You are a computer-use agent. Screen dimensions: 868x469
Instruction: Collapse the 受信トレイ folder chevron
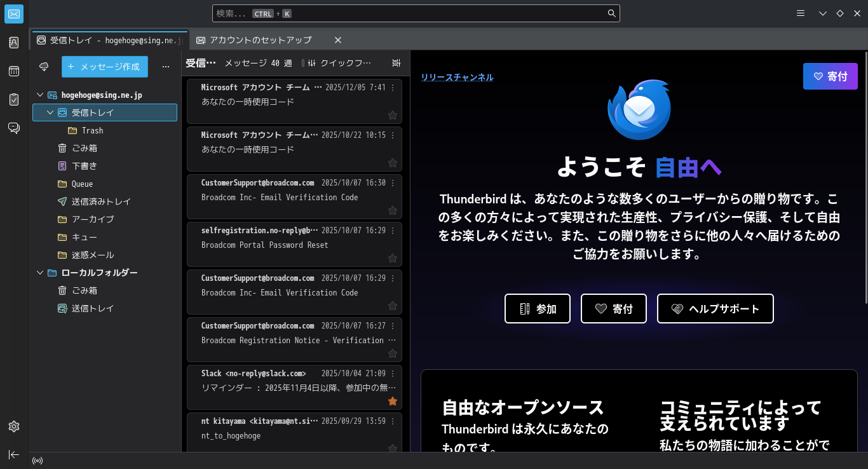pyautogui.click(x=50, y=112)
